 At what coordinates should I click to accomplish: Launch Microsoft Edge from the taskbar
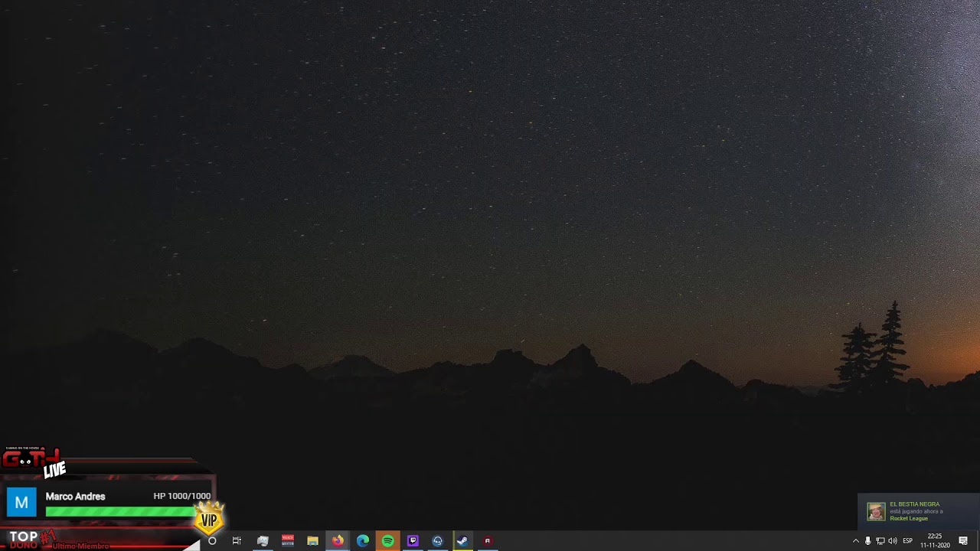coord(363,541)
